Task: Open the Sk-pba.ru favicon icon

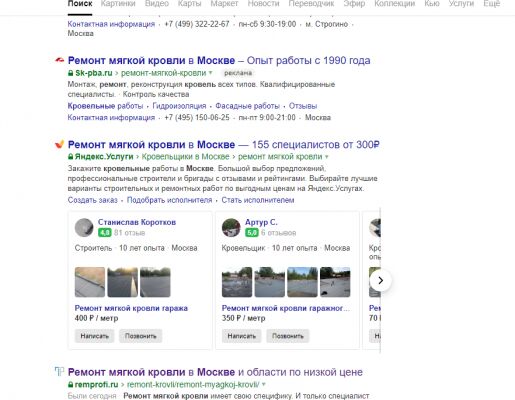Action: pos(59,60)
